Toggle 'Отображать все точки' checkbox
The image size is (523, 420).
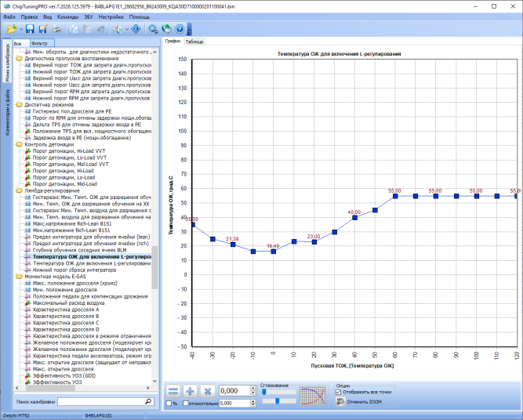[x=338, y=392]
